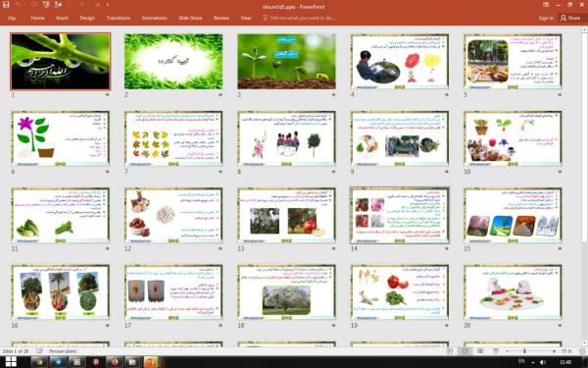Select slide 19 with tomatoes and greens
Image resolution: width=588 pixels, height=368 pixels.
[400, 292]
